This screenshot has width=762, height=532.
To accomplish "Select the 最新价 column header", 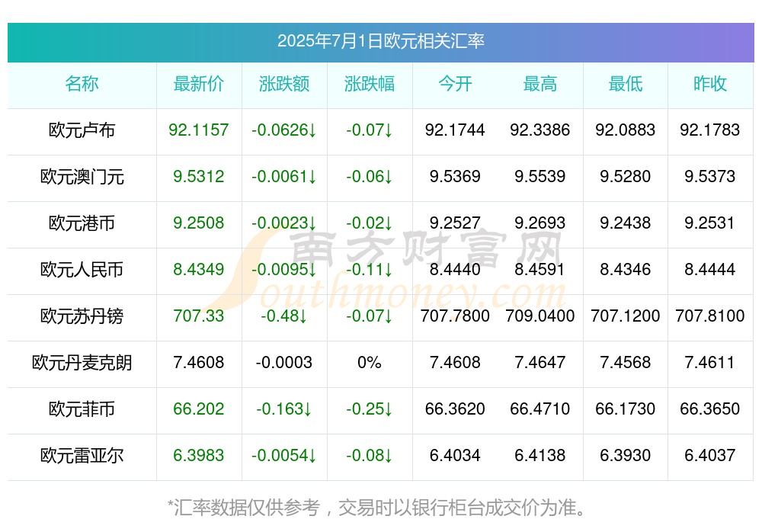I will pyautogui.click(x=198, y=84).
